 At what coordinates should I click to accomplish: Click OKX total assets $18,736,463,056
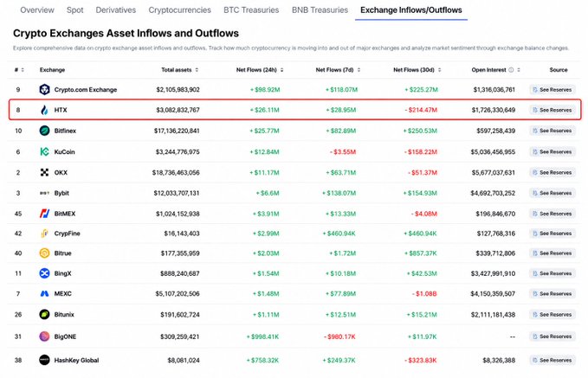coord(176,172)
